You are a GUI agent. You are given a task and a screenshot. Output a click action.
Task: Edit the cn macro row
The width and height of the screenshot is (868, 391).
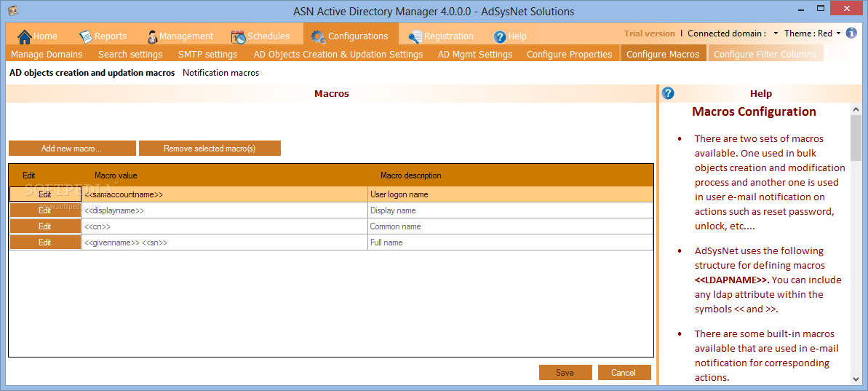[x=45, y=226]
